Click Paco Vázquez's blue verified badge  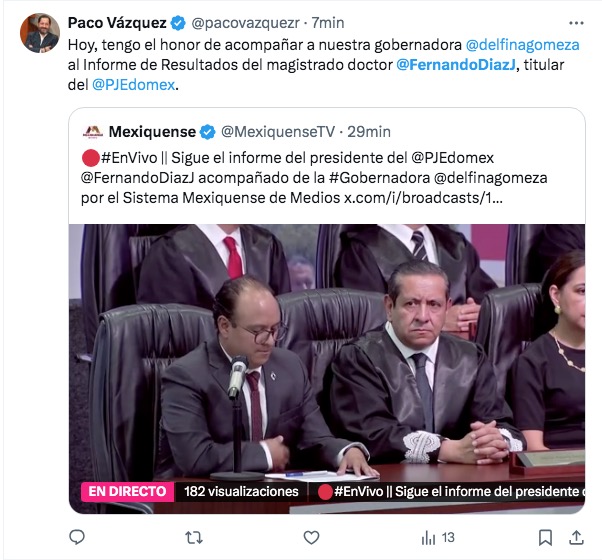178,23
